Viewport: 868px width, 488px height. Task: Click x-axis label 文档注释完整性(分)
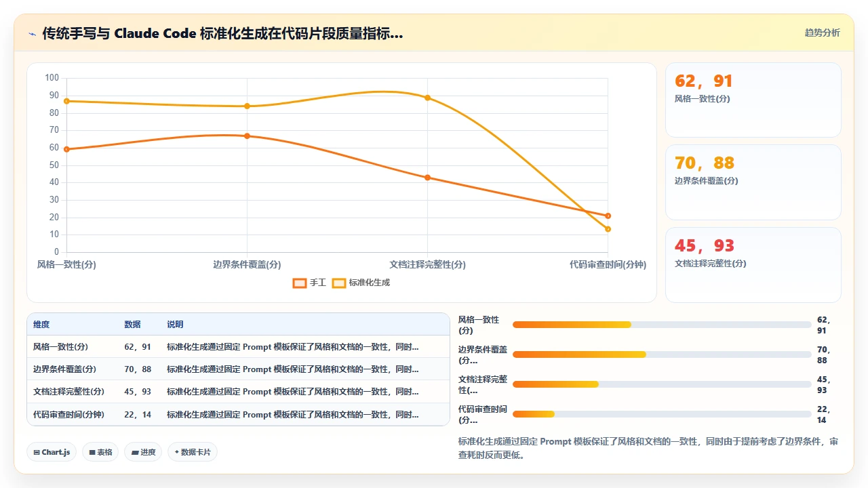pos(427,264)
